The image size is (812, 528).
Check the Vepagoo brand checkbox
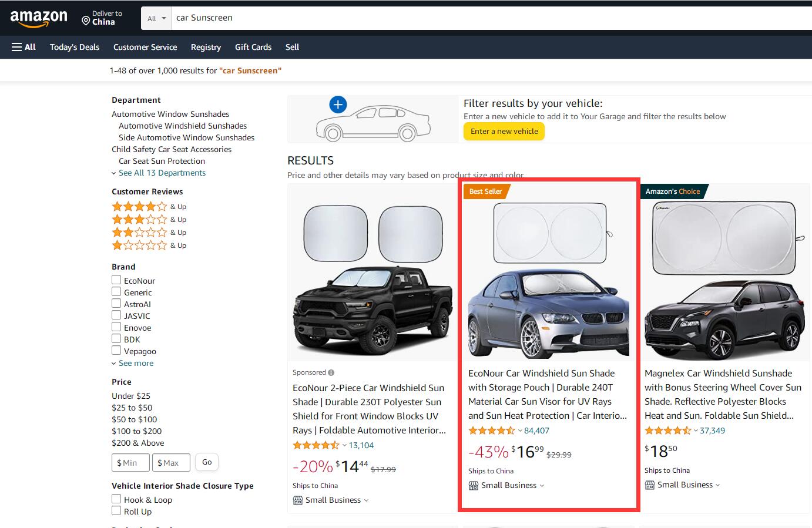pos(116,351)
